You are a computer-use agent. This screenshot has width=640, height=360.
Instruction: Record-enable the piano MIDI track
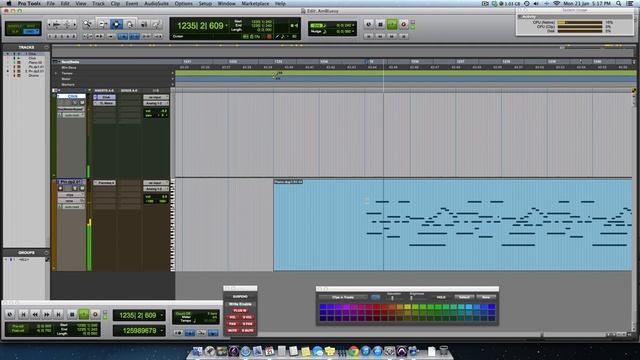tap(61, 189)
